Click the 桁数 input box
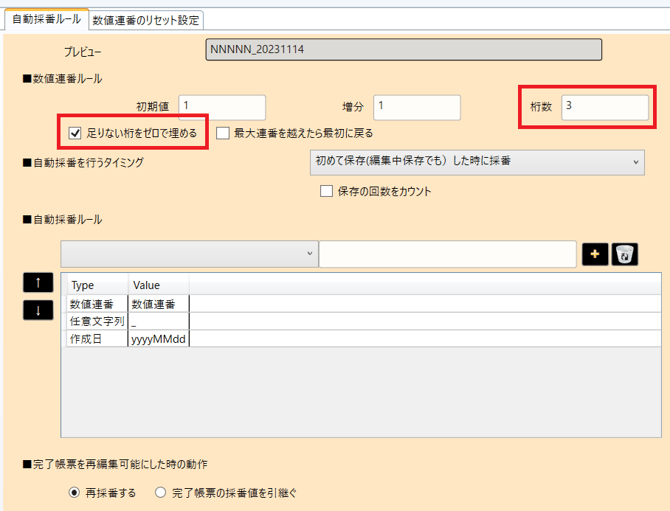Viewport: 670px width, 511px height. (x=604, y=107)
